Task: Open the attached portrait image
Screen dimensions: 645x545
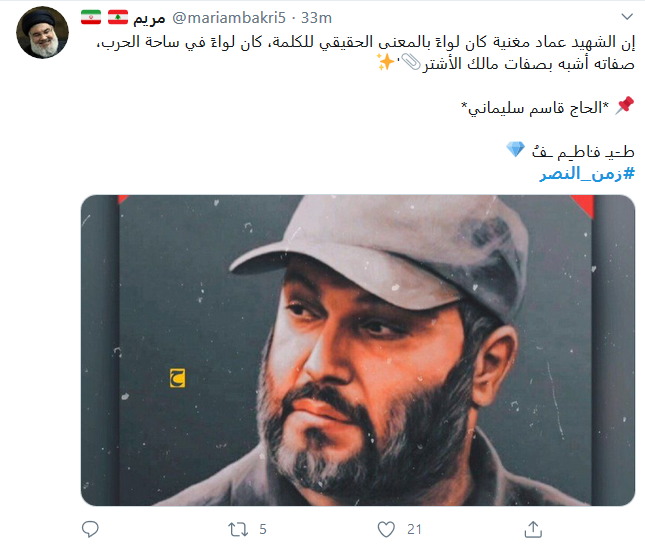Action: point(358,350)
